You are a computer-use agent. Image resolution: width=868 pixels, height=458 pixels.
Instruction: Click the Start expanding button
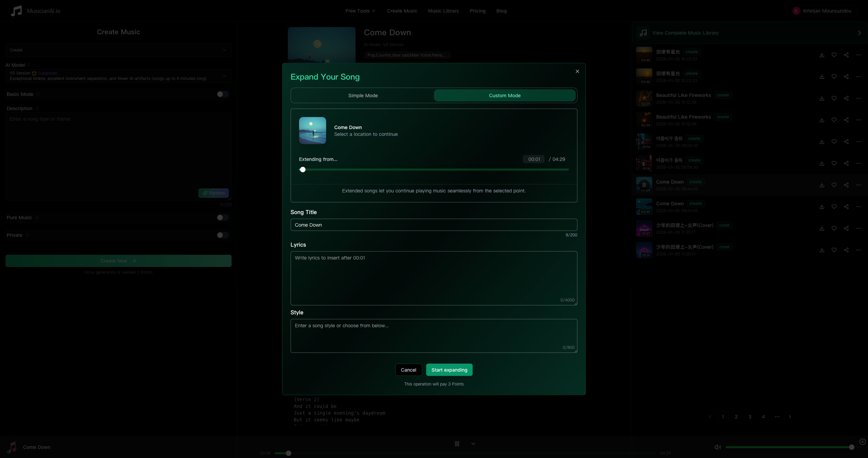(x=449, y=370)
